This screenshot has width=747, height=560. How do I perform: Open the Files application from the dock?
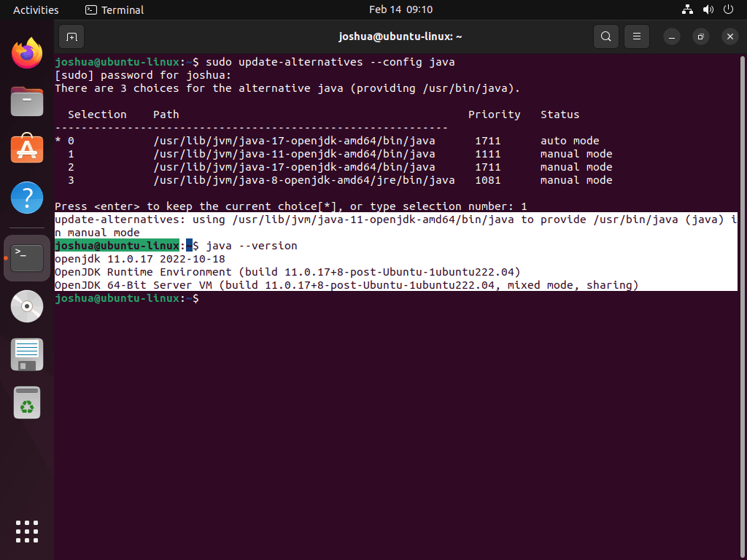pos(26,101)
